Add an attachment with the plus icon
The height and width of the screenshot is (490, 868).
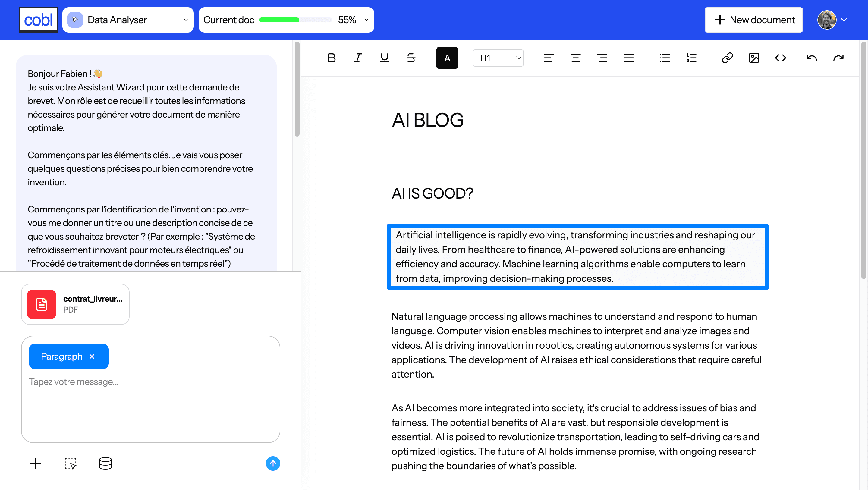pyautogui.click(x=35, y=464)
